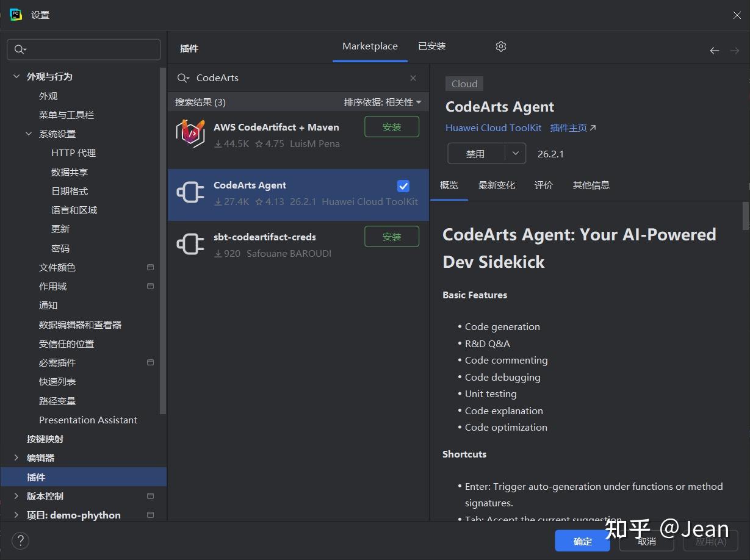This screenshot has width=750, height=560.
Task: Open the 排序依据 相关性 sort dropdown
Action: pyautogui.click(x=383, y=102)
